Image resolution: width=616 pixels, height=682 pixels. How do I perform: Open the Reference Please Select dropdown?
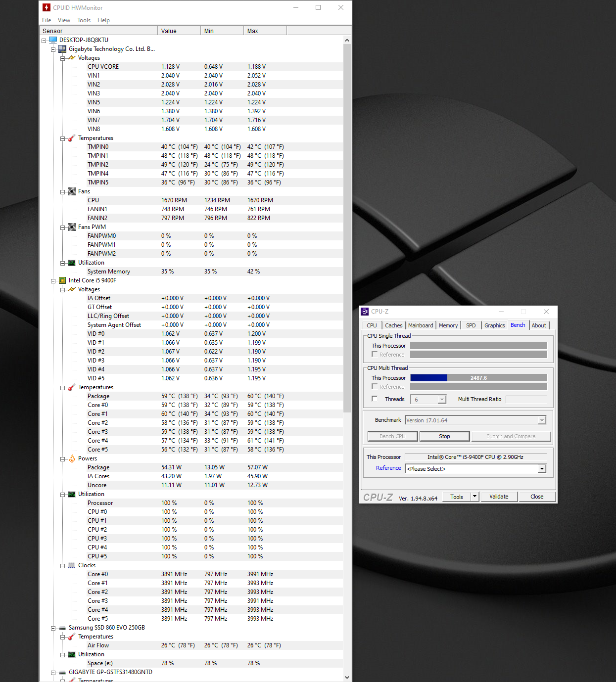[x=542, y=469]
